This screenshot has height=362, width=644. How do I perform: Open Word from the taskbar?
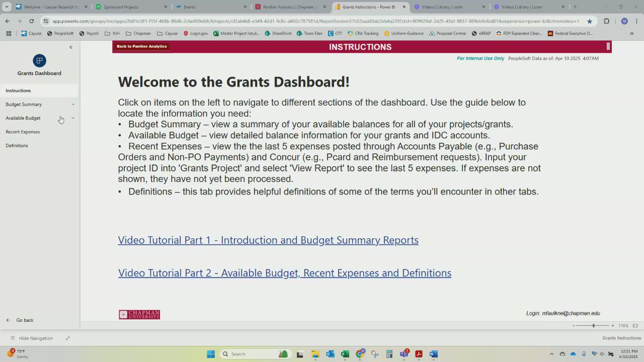433,354
